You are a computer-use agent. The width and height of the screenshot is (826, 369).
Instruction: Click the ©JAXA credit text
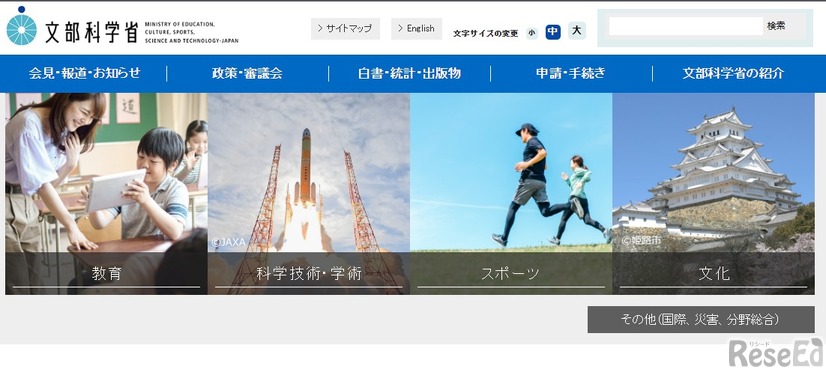(x=228, y=242)
